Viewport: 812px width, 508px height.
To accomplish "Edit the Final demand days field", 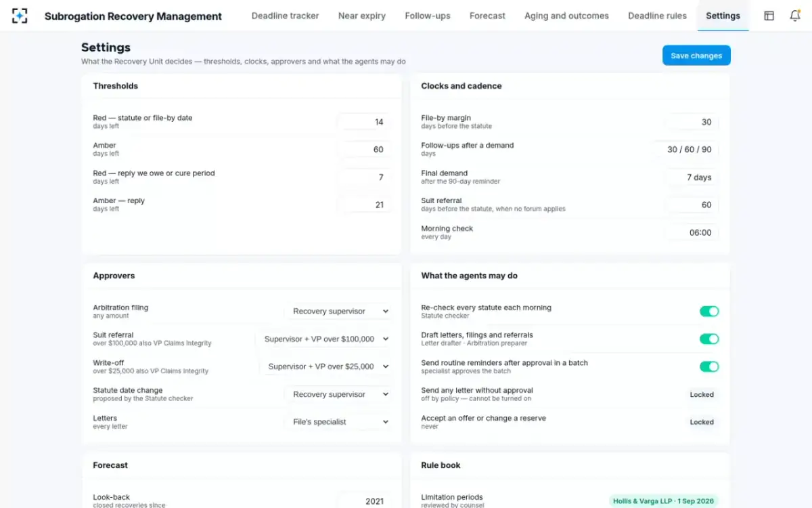I will click(x=692, y=177).
